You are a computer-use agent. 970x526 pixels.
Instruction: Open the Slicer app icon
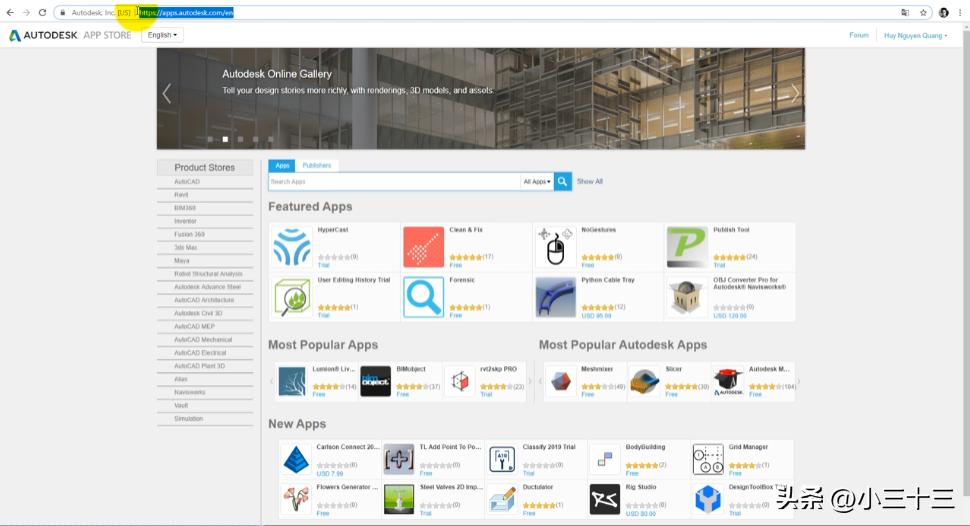coord(645,381)
